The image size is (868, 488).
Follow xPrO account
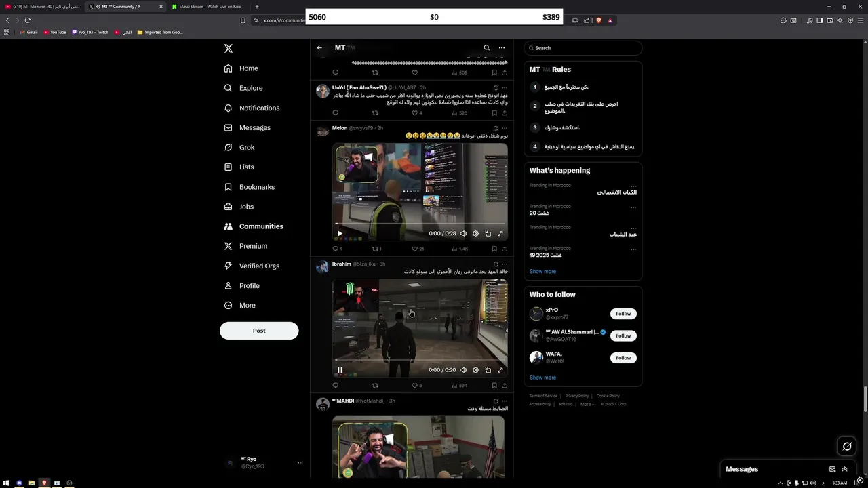(x=623, y=314)
